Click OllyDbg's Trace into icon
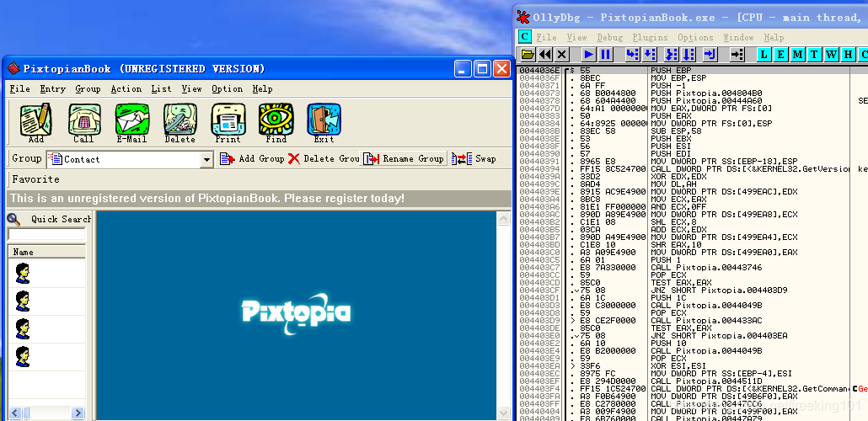 click(671, 54)
